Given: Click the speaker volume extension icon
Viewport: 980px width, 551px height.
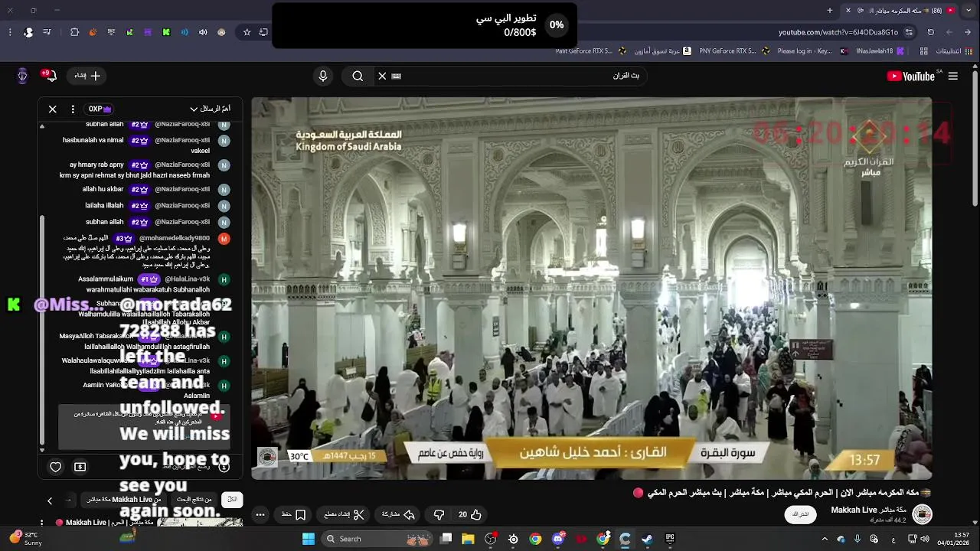Looking at the screenshot, I should 203,32.
